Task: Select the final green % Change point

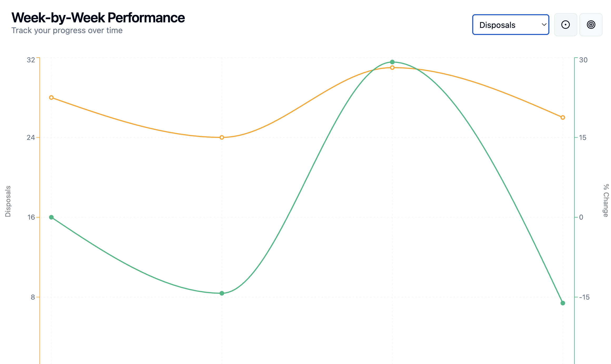Action: (x=563, y=303)
